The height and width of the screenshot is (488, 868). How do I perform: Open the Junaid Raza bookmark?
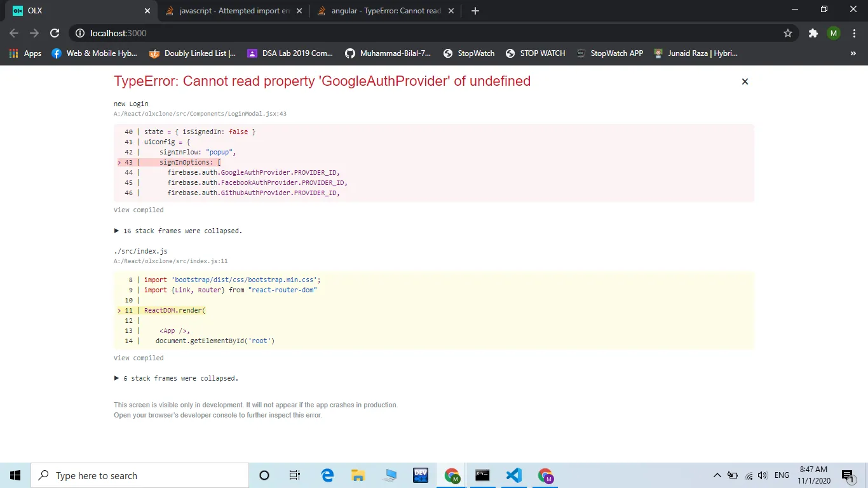click(x=695, y=53)
